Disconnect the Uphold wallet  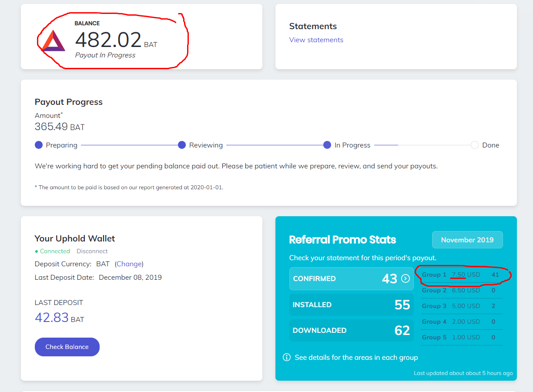(x=92, y=251)
